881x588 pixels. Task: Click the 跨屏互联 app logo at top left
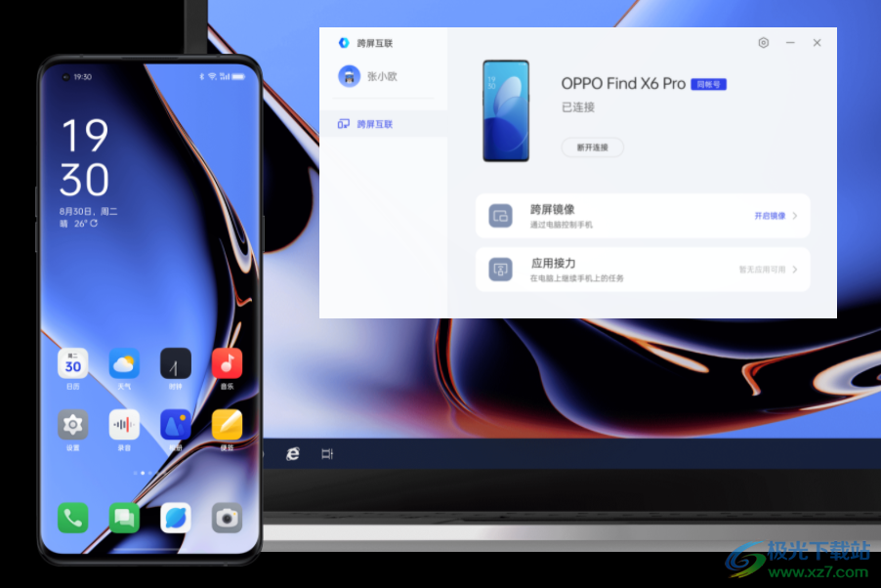point(344,42)
